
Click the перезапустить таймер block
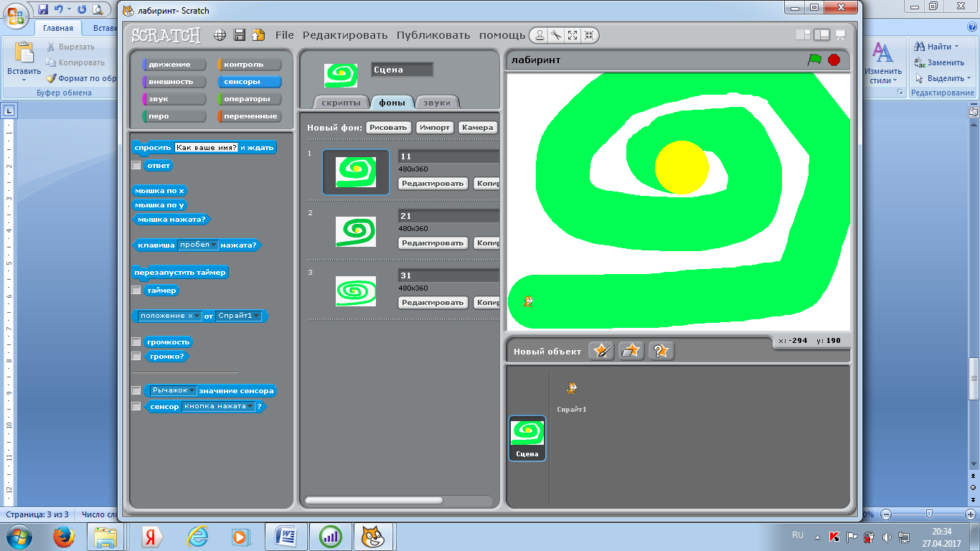coord(181,273)
